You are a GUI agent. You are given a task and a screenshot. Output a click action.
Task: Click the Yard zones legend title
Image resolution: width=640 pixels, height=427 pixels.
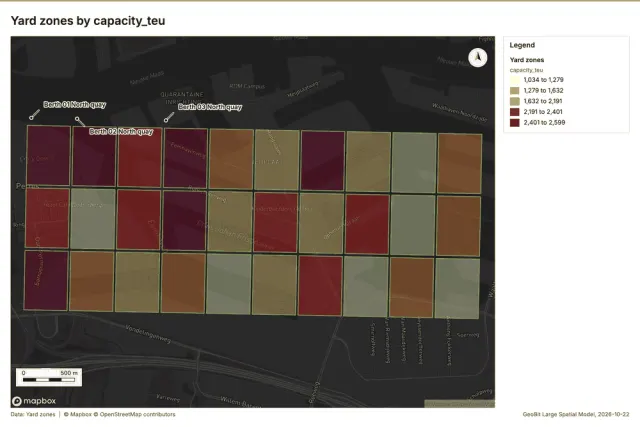point(527,60)
